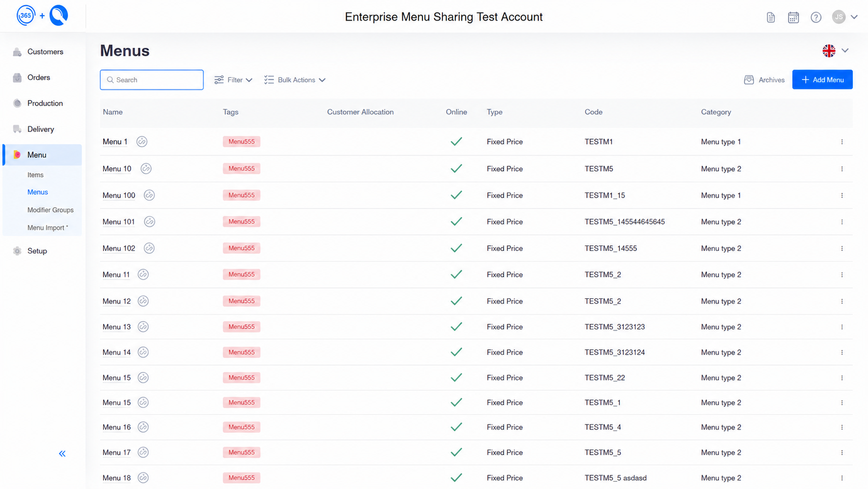Click Menu555 tag in Menu 11 row
The height and width of the screenshot is (489, 868).
tap(241, 274)
